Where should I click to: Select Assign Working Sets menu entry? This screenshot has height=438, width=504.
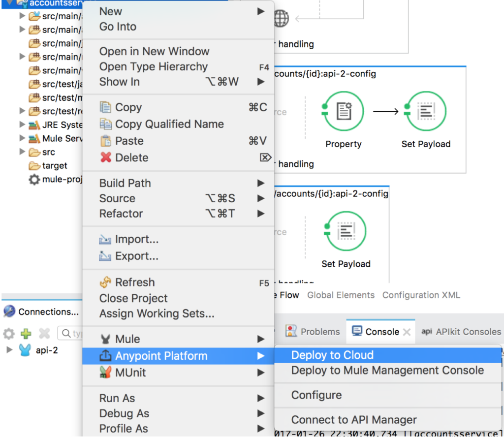click(x=178, y=313)
